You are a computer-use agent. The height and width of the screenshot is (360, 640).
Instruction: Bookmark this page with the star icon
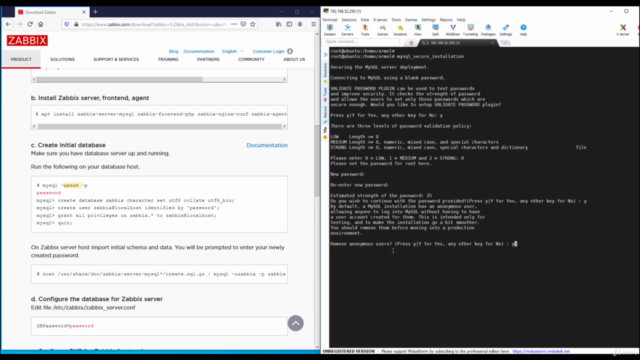point(253,24)
